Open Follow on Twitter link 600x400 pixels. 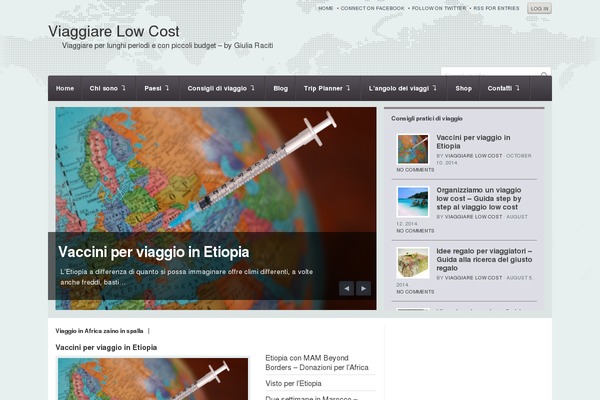click(x=439, y=8)
